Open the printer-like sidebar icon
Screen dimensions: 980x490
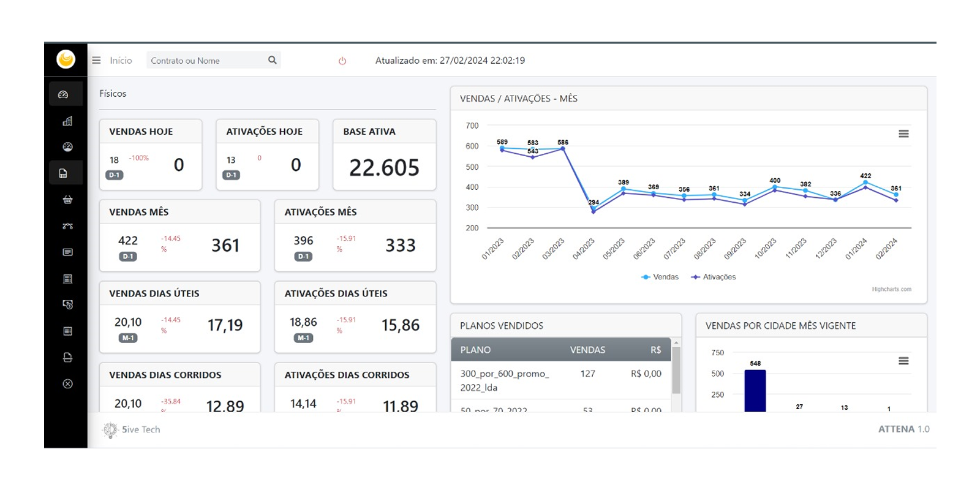pyautogui.click(x=67, y=357)
